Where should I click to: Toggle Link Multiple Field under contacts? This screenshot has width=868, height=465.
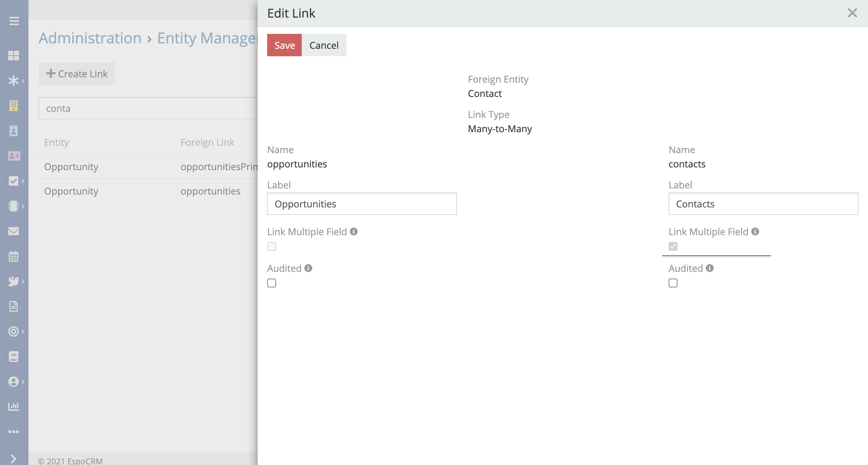pos(673,246)
